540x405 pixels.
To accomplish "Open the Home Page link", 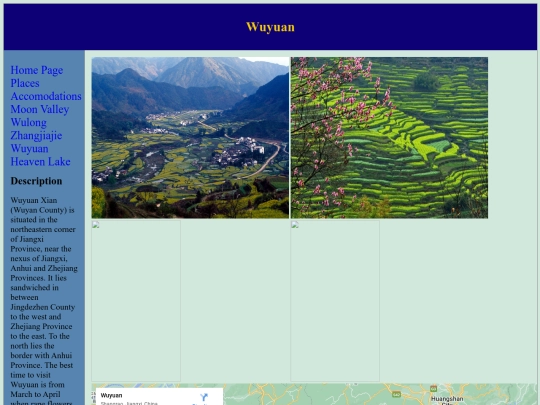I will click(37, 70).
